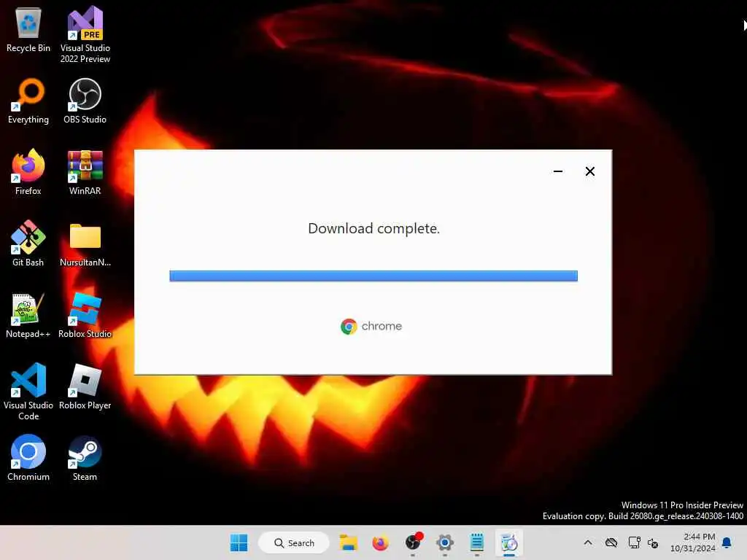Viewport: 747px width, 560px height.
Task: Switch to OBS Studio in the taskbar
Action: click(x=413, y=542)
